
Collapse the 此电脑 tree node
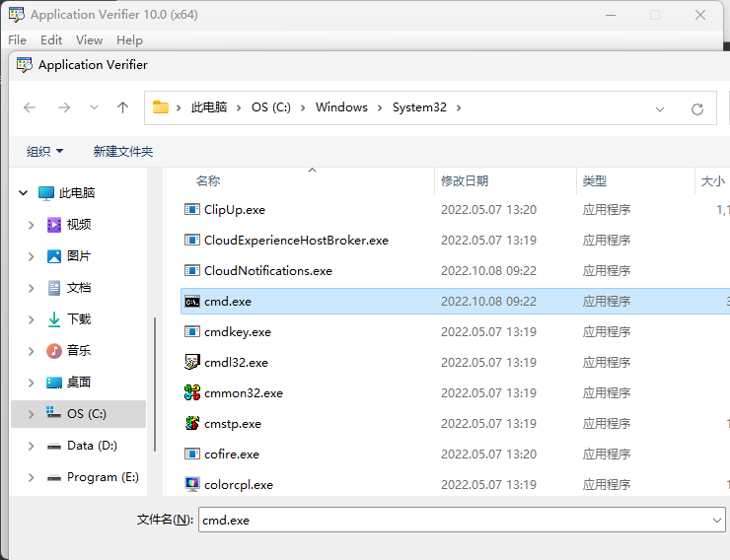tap(24, 193)
